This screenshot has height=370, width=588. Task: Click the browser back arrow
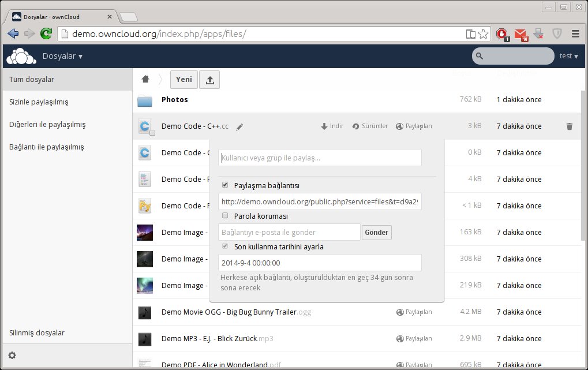click(13, 34)
